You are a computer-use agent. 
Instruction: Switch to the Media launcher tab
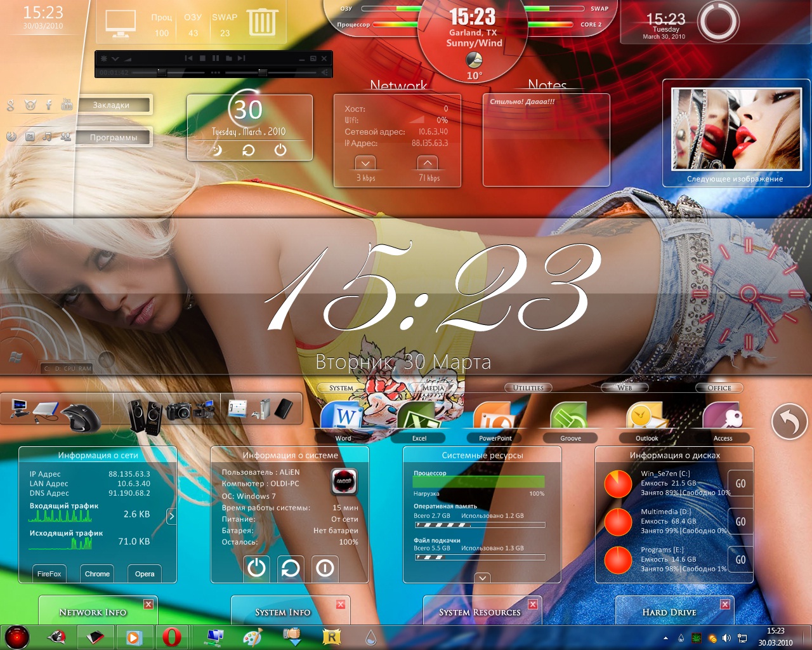pos(433,388)
